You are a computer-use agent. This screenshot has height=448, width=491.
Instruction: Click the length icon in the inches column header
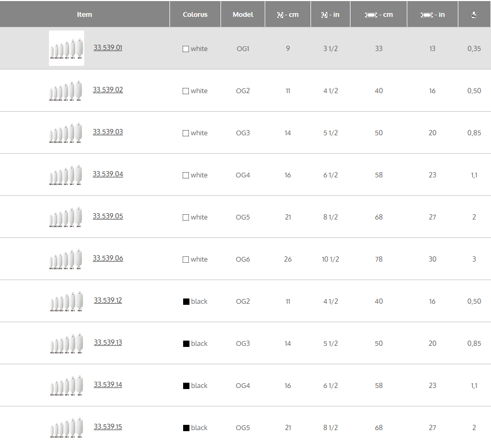point(427,15)
